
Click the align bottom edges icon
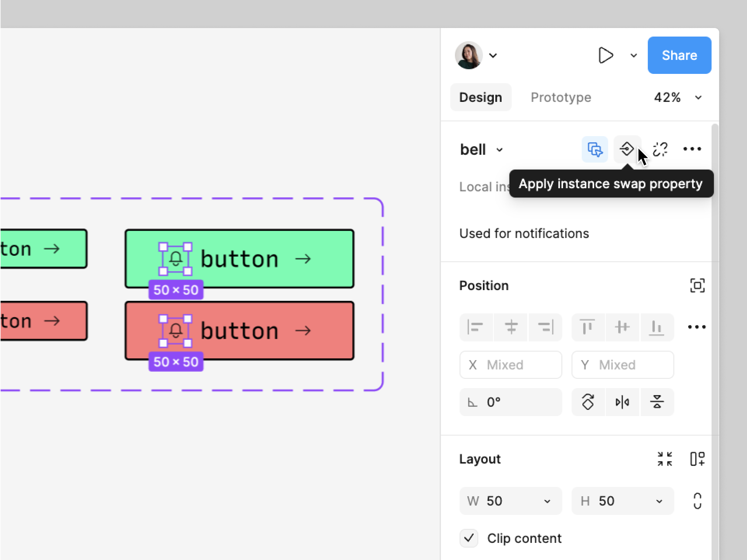click(x=657, y=327)
